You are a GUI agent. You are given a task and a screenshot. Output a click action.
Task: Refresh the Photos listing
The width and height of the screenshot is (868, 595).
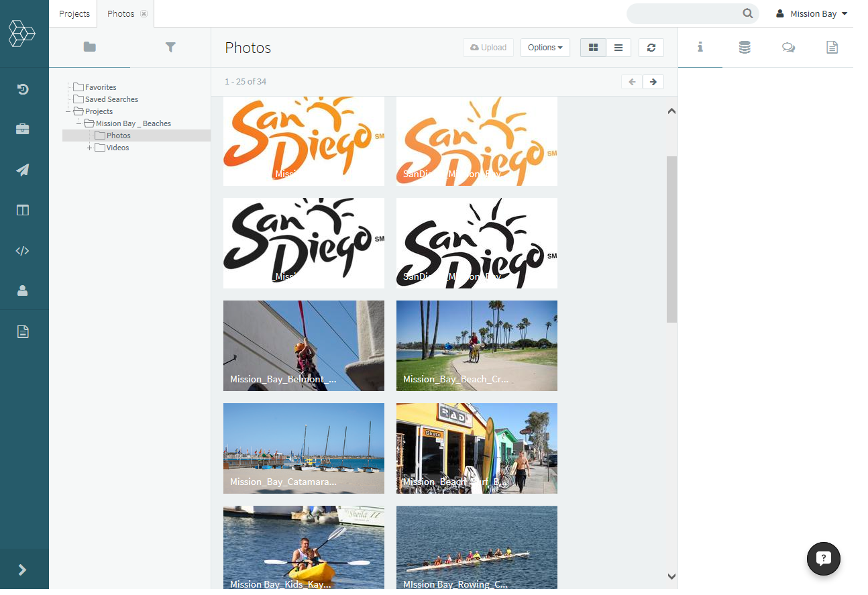651,48
